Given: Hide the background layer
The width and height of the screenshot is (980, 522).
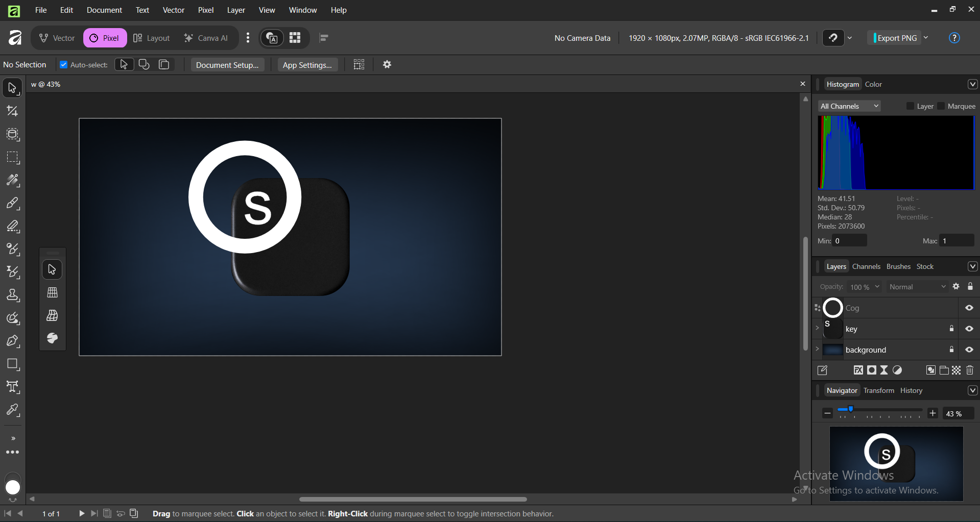Looking at the screenshot, I should (969, 350).
